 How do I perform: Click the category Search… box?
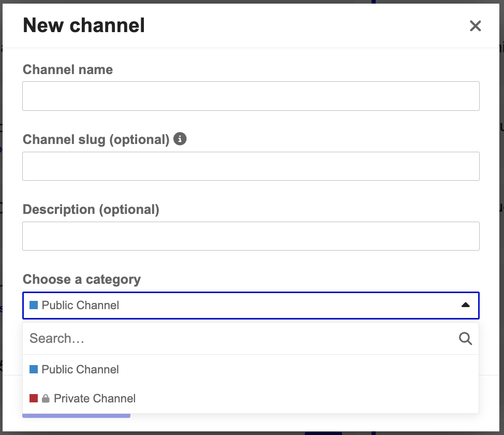241,339
